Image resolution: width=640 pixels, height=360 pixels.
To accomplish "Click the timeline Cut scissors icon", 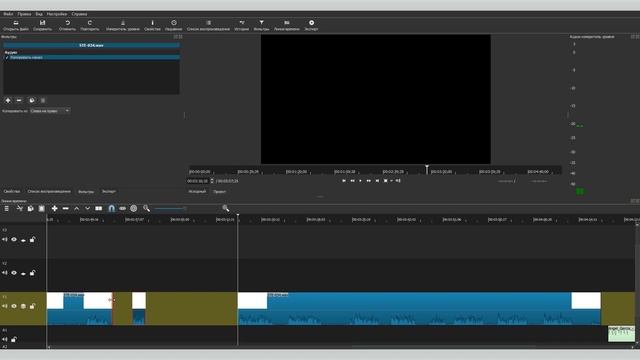I will (x=20, y=209).
